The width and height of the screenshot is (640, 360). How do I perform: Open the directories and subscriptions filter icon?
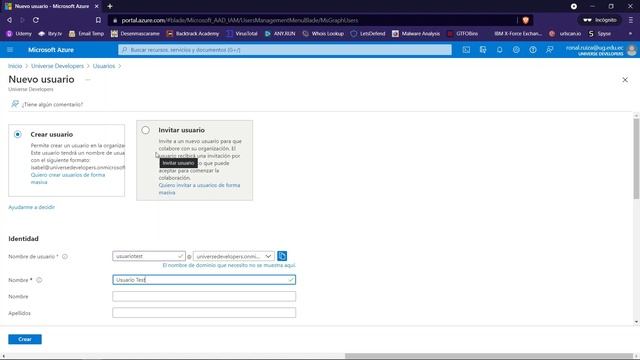[x=483, y=50]
